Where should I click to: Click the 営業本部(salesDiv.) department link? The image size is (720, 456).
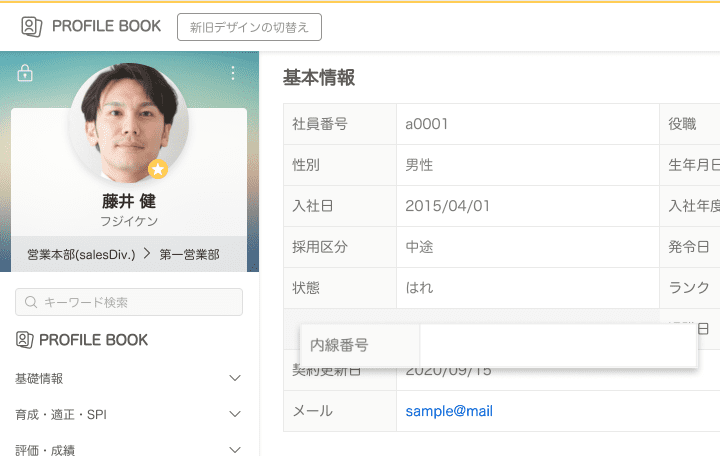click(x=81, y=254)
